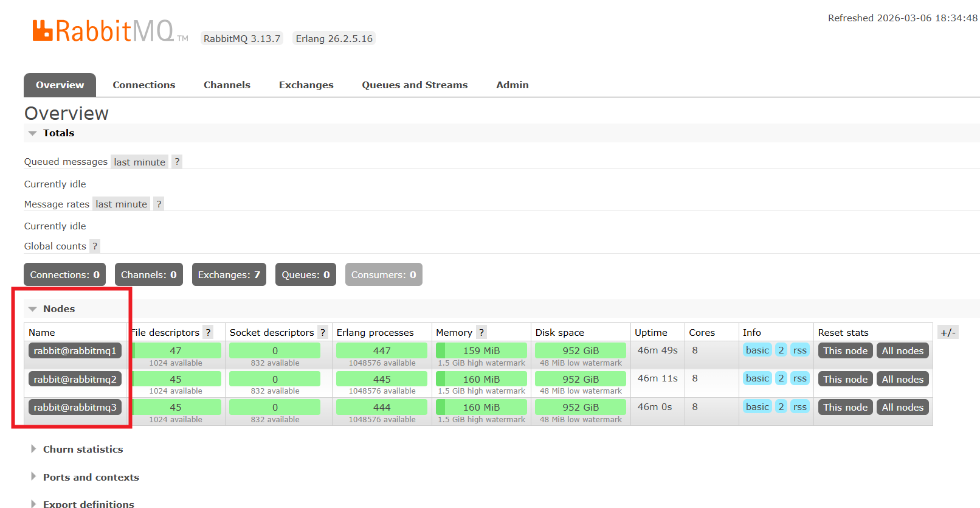980x508 pixels.
Task: Reset stats on All nodes in rabbitmq3 row
Action: 903,407
